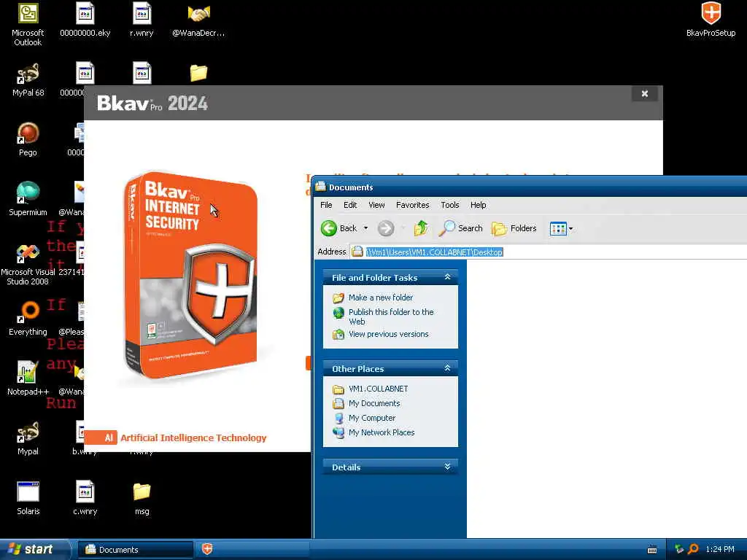Click Publish this folder to the Web
The image size is (747, 560).
point(391,316)
